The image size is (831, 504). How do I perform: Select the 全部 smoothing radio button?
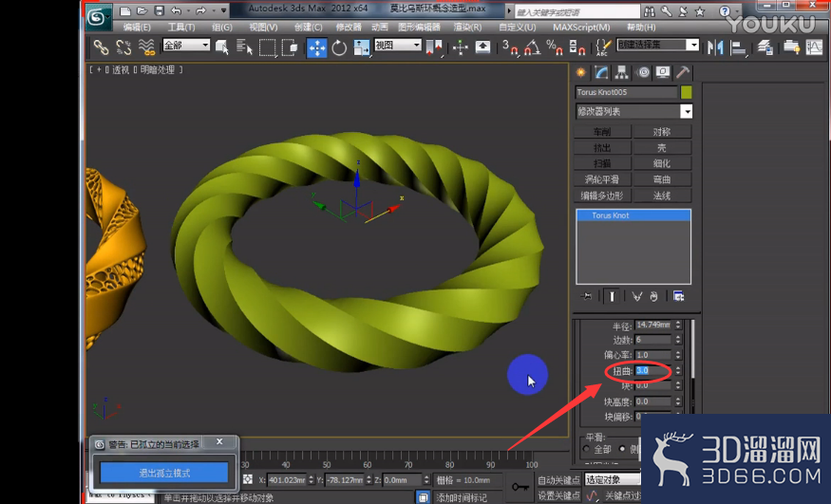[x=587, y=449]
